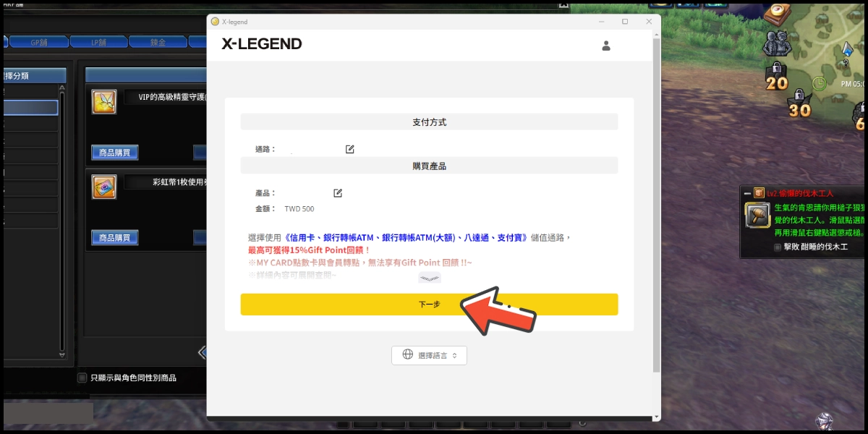Click the category list scroll-up arrow

coord(62,89)
